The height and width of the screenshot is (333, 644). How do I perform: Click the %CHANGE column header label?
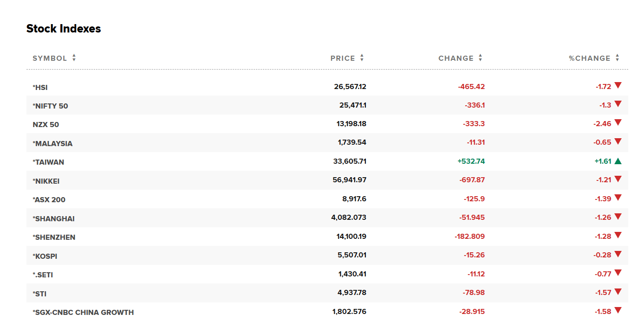pyautogui.click(x=590, y=58)
